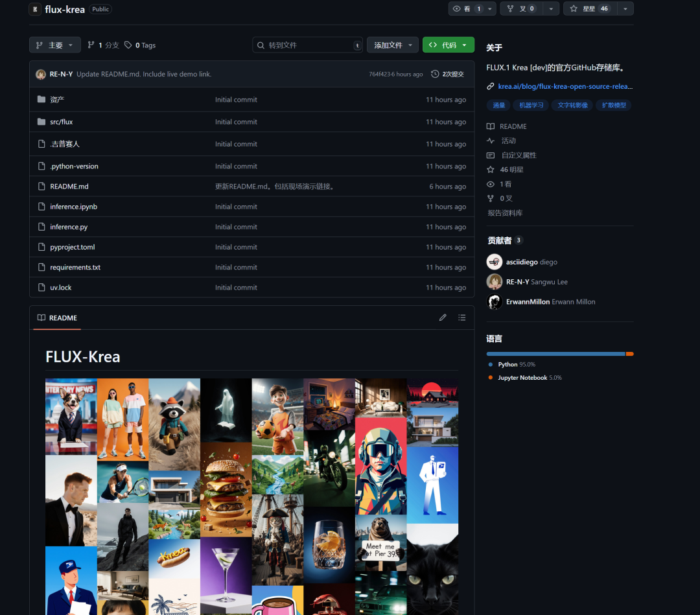Open 活动 activity link
The height and width of the screenshot is (615, 700).
pos(509,141)
